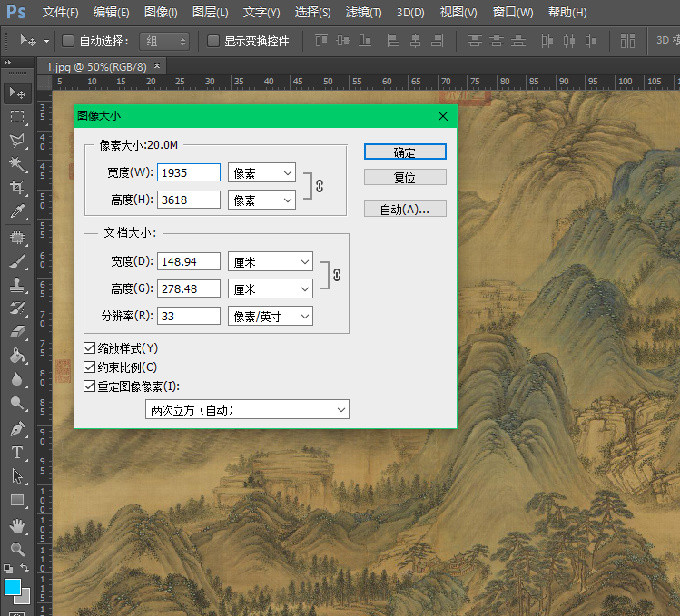Select the Eraser tool
Viewport: 680px width, 616px height.
coord(17,332)
